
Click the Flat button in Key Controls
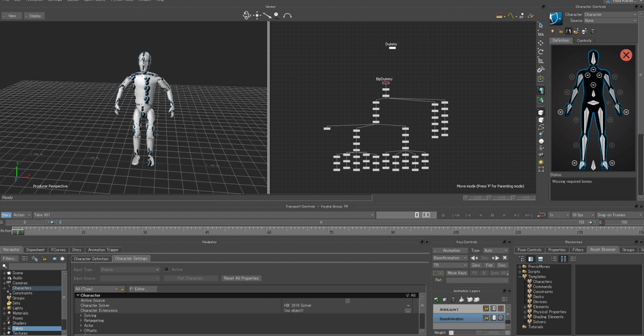(x=489, y=265)
